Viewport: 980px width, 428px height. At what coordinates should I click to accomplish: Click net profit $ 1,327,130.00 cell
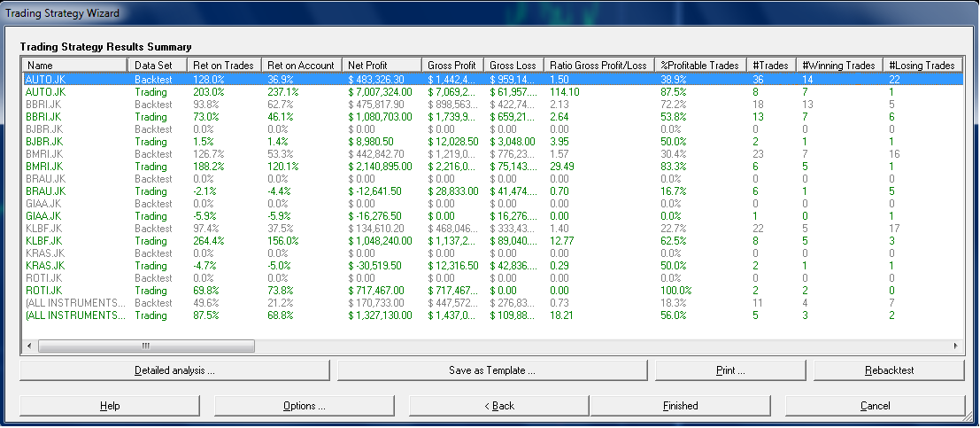[380, 315]
